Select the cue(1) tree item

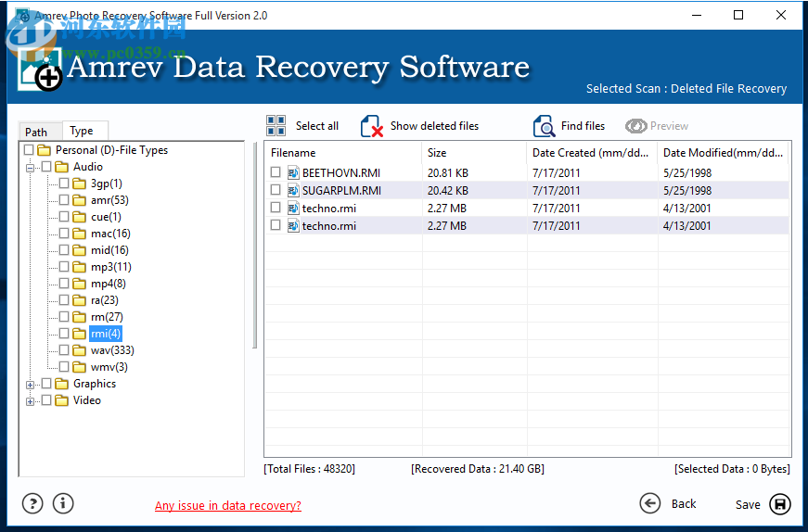point(106,217)
